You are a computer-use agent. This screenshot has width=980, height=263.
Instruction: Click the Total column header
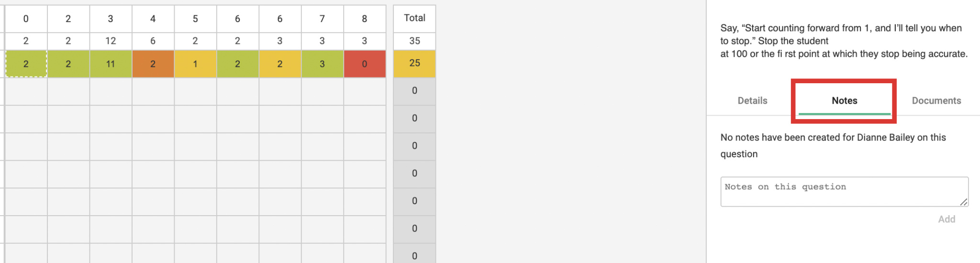(414, 18)
